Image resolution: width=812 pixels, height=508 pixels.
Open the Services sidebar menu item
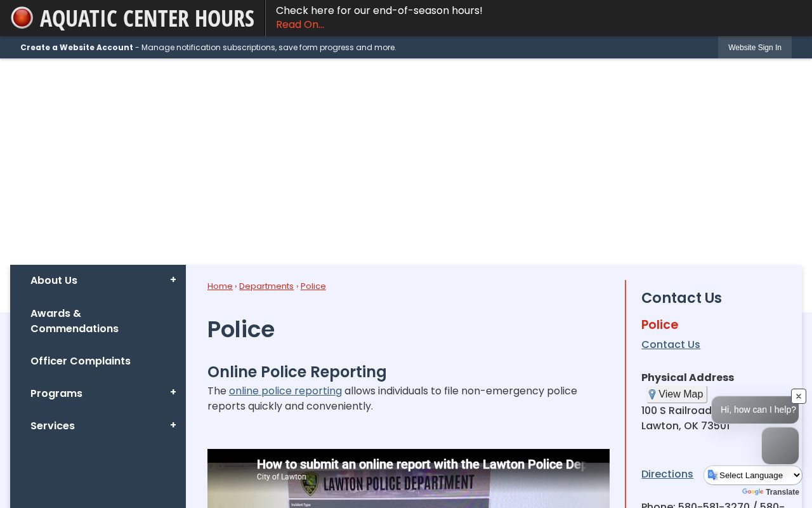click(x=53, y=426)
